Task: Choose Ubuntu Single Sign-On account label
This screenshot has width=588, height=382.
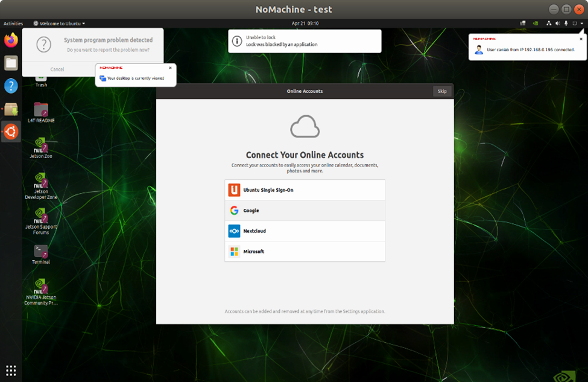Action: (x=268, y=190)
